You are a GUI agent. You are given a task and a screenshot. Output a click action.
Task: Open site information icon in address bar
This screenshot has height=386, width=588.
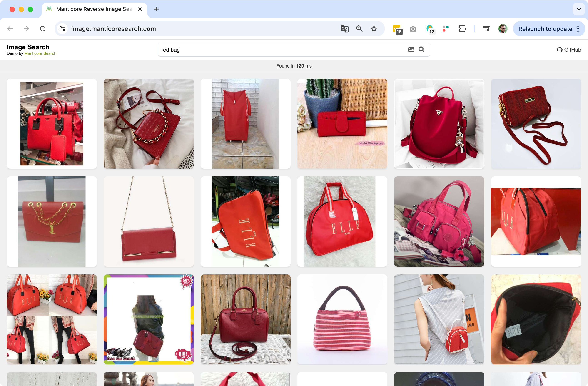[x=62, y=29]
